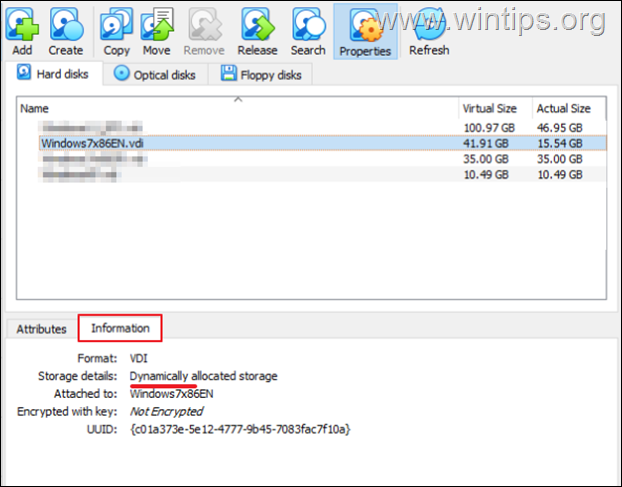This screenshot has width=622, height=487.
Task: Open the Floppy disks tab
Action: pos(261,75)
